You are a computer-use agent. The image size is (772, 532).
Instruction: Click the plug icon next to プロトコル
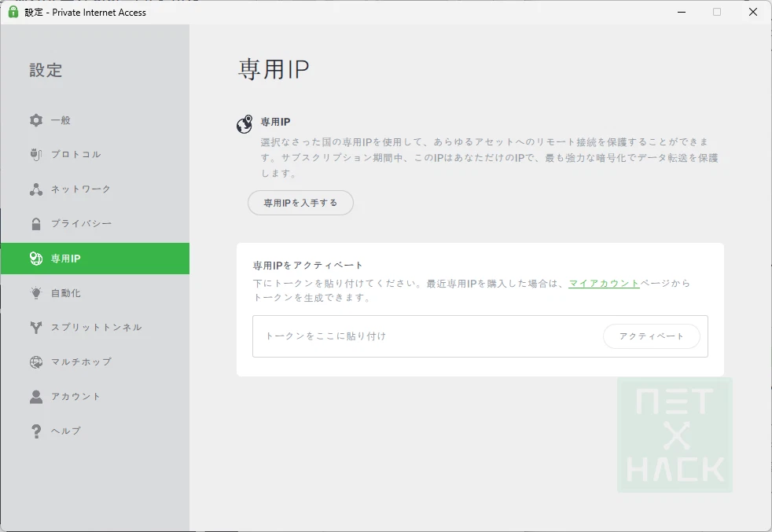point(36,155)
